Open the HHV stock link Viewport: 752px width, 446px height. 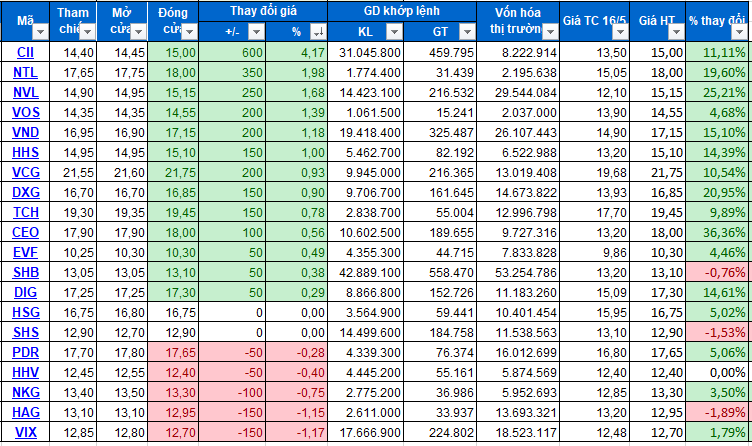25,372
